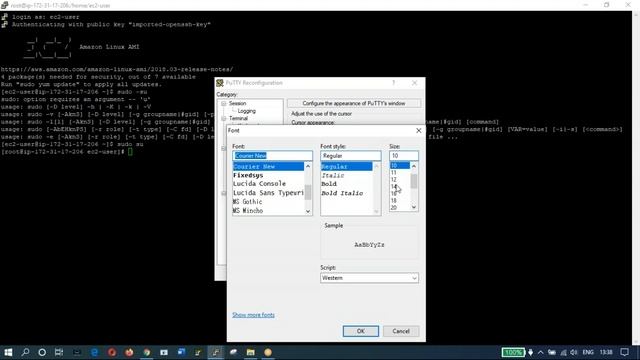Click the Font name input field
The image size is (640, 360).
point(273,156)
